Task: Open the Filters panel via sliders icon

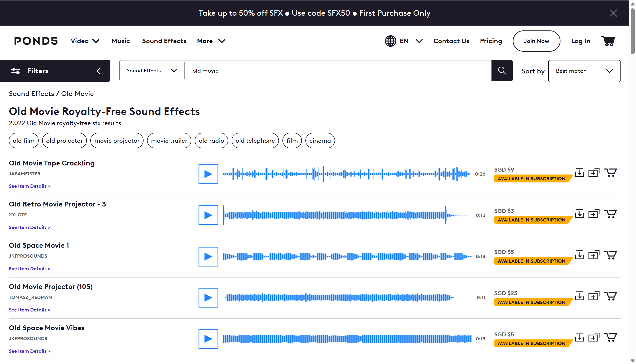Action: 15,71
